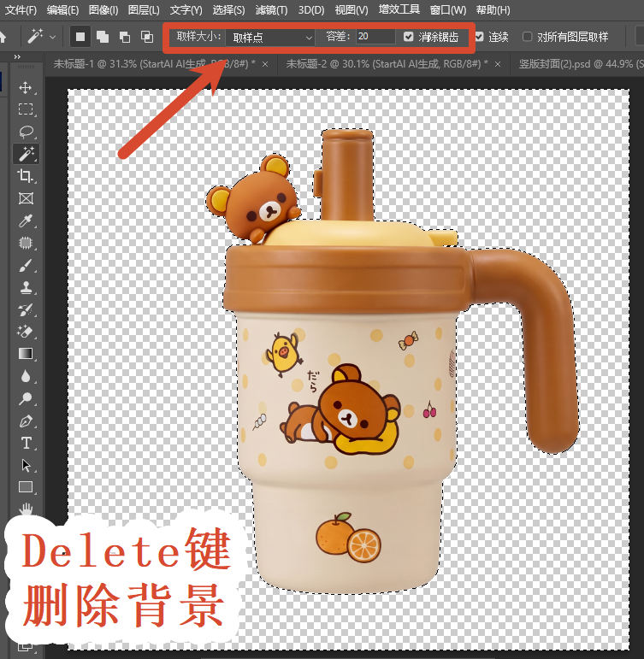Open the 窗口(W) menu

click(x=448, y=9)
